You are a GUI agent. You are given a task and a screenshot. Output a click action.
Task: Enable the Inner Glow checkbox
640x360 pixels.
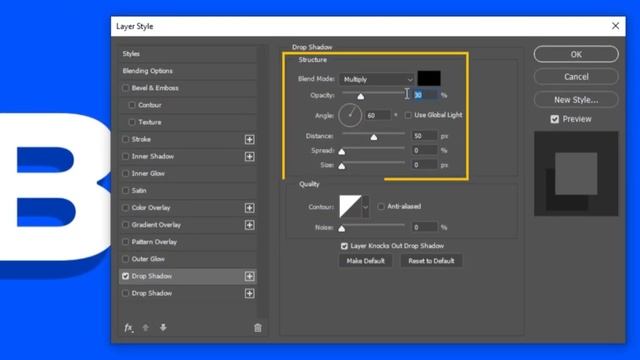tap(125, 174)
